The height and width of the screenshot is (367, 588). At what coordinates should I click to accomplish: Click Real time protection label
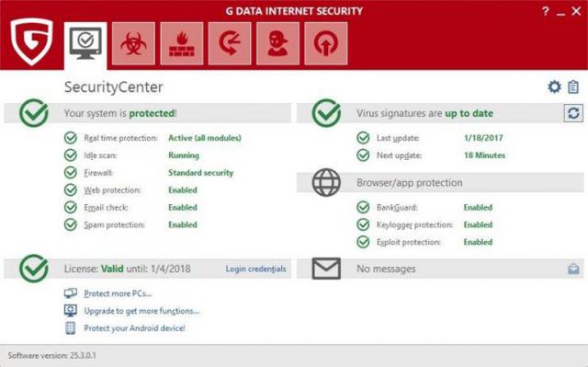coord(120,138)
